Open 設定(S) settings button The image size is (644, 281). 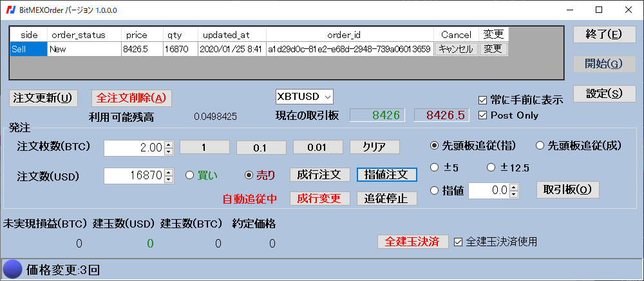pos(604,93)
